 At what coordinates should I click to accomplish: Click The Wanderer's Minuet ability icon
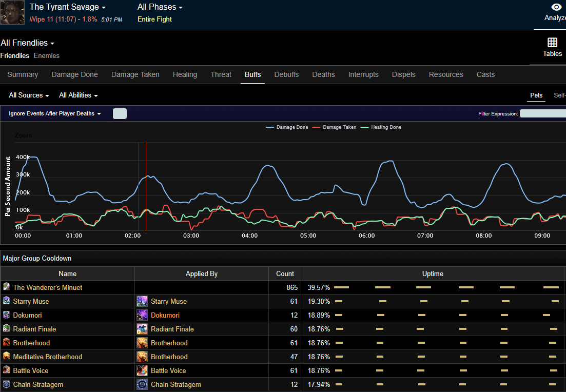click(x=7, y=287)
